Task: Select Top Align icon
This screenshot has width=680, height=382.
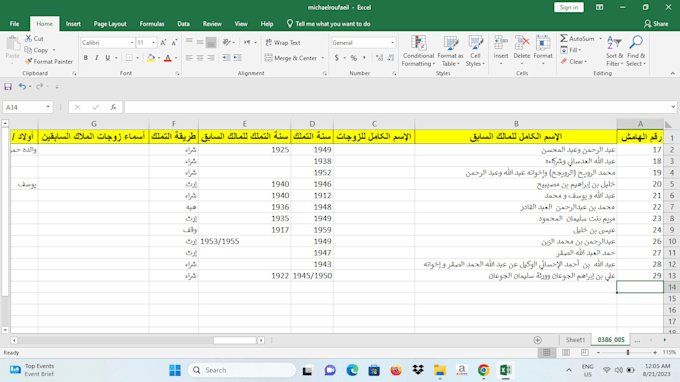Action: pyautogui.click(x=189, y=42)
